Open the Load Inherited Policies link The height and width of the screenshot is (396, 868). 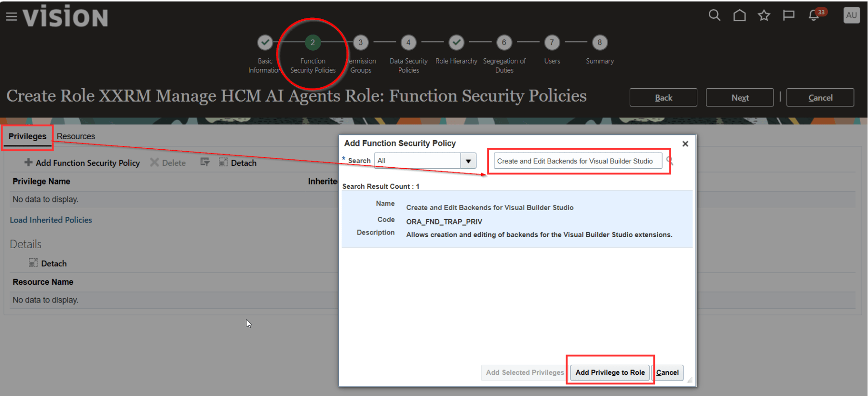coord(51,220)
